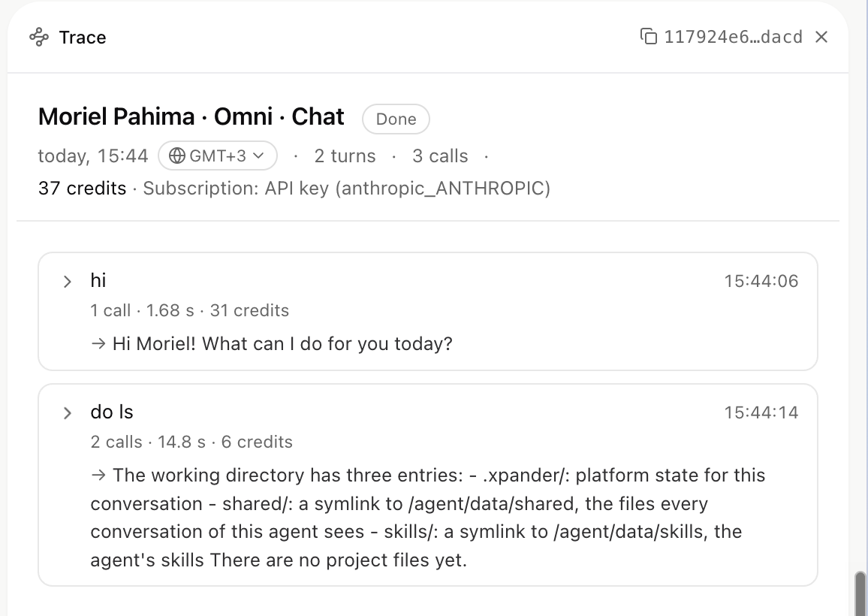Image resolution: width=868 pixels, height=616 pixels.
Task: Open the GMT+3 timezone dropdown
Action: (x=218, y=156)
